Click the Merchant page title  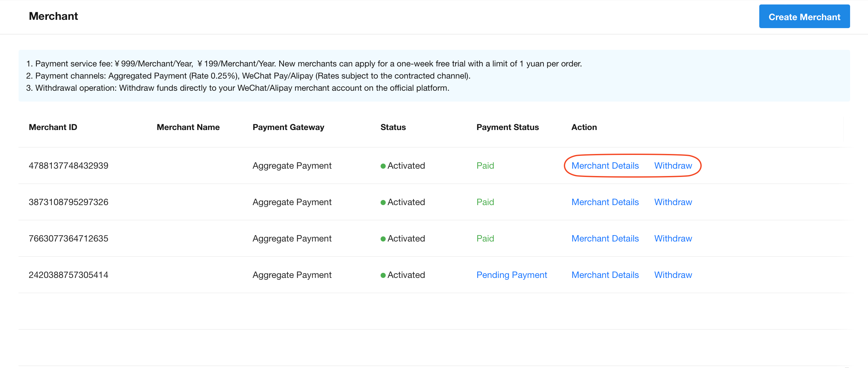pyautogui.click(x=53, y=16)
